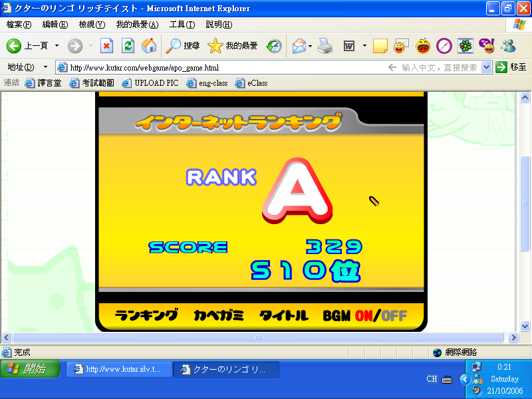Screen dimensions: 532x399
Task: Open the History clock icon
Action: pyautogui.click(x=274, y=46)
